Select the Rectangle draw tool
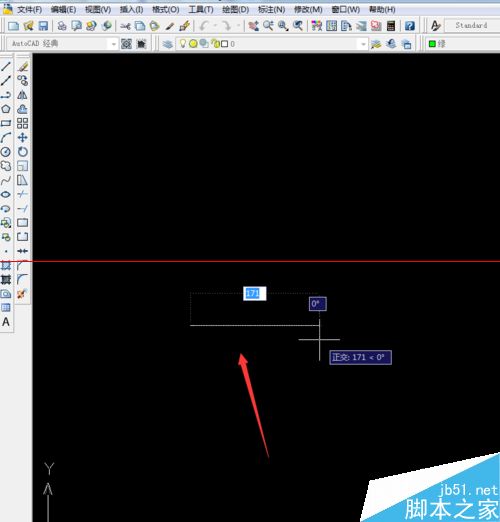Screen dimensions: 500x522 [6, 123]
